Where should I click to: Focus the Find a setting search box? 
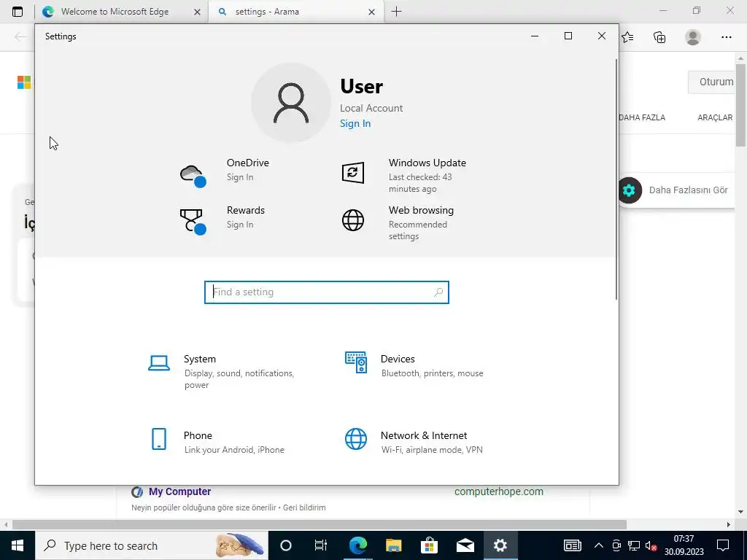coord(326,292)
